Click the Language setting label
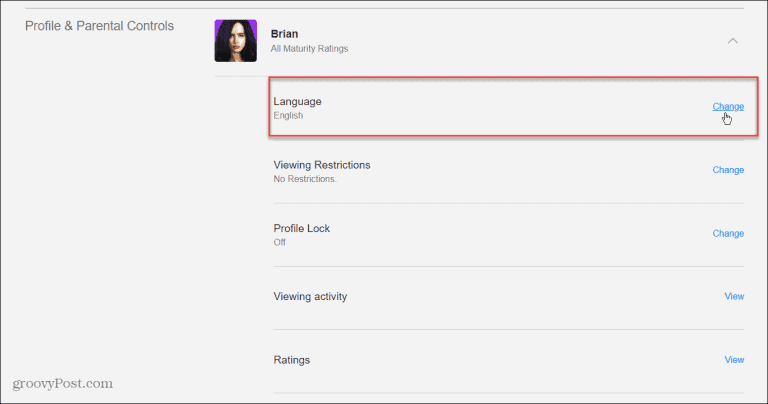 (297, 101)
